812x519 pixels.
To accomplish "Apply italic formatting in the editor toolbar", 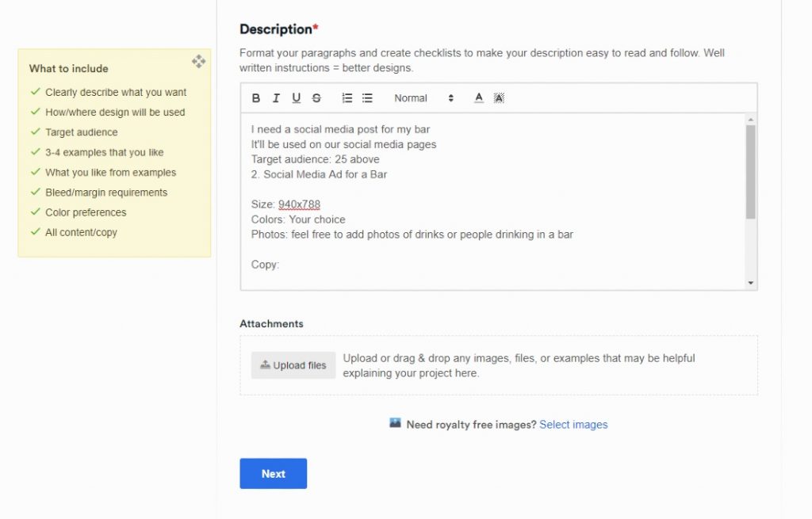I will click(x=276, y=98).
